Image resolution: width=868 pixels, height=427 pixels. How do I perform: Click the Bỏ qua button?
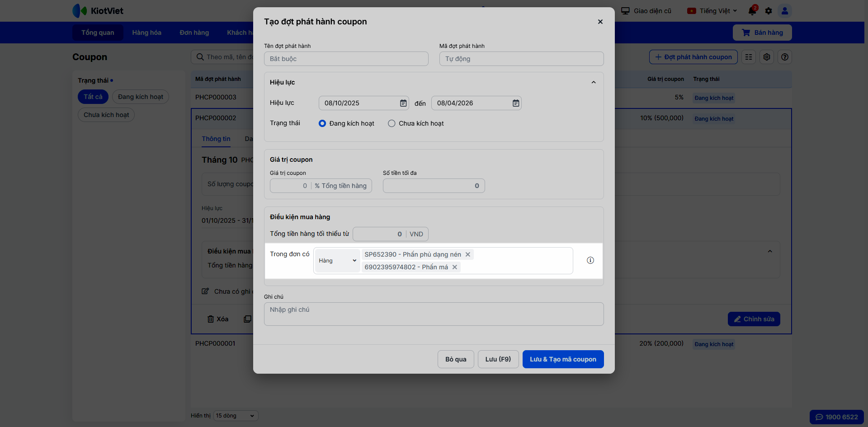(x=456, y=359)
